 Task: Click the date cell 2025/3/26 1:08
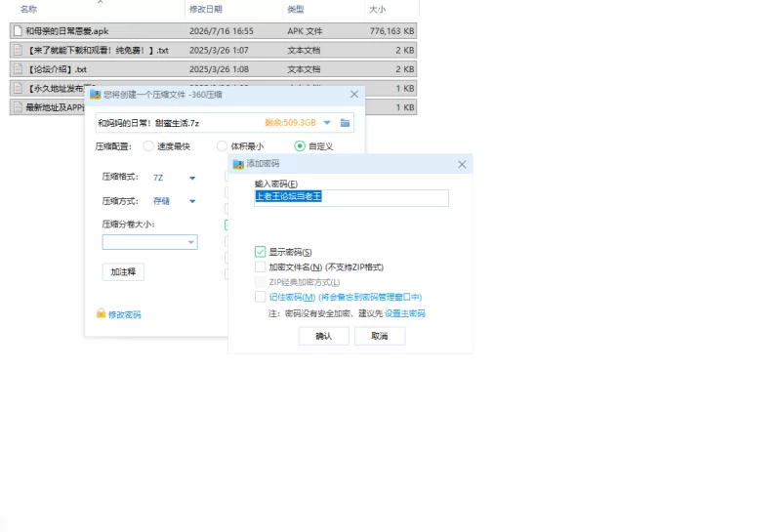pyautogui.click(x=219, y=69)
